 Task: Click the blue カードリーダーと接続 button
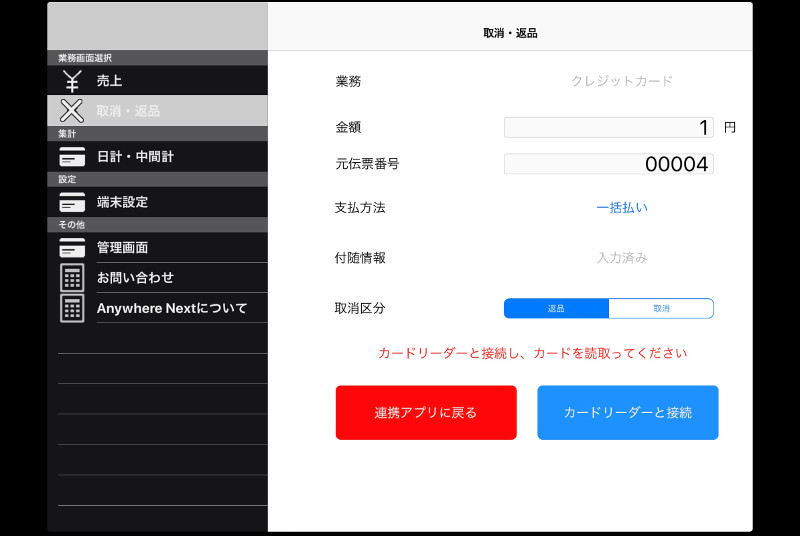(628, 413)
